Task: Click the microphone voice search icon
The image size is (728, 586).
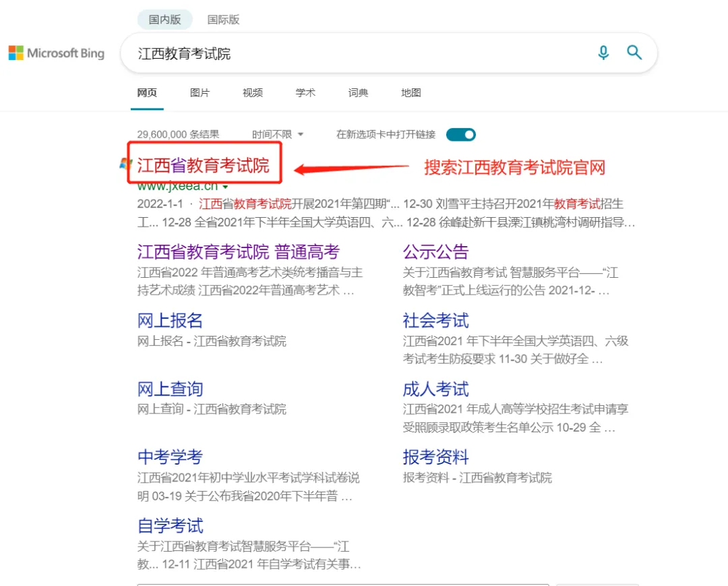Action: point(603,53)
